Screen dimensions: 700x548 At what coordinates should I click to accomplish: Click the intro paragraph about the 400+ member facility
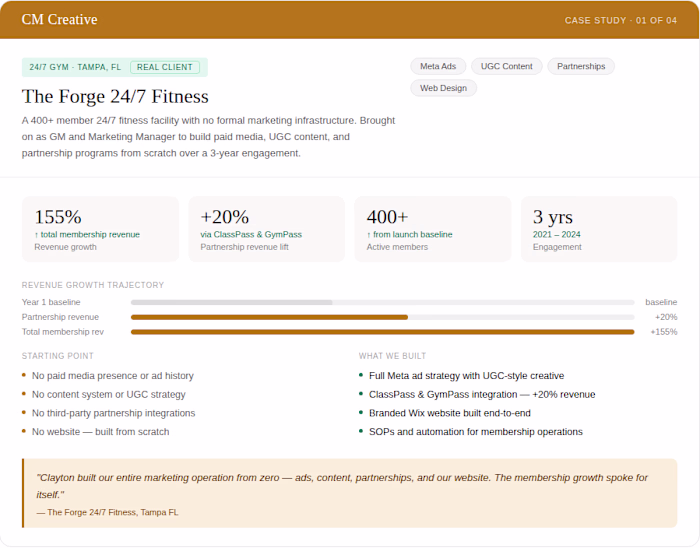[x=208, y=137]
